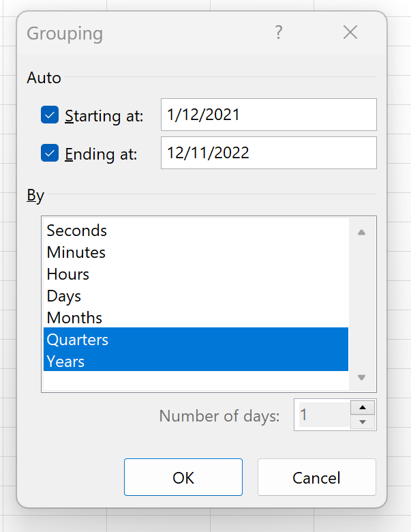Click the Ending at date field
This screenshot has width=411, height=532.
[269, 153]
